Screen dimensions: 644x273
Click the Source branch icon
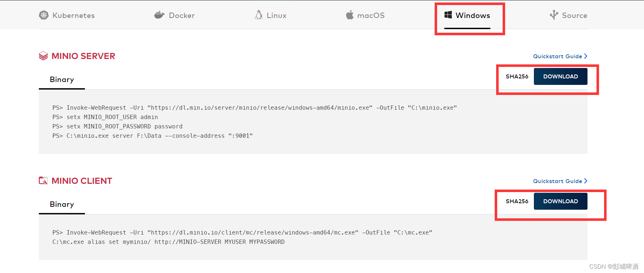coord(554,15)
